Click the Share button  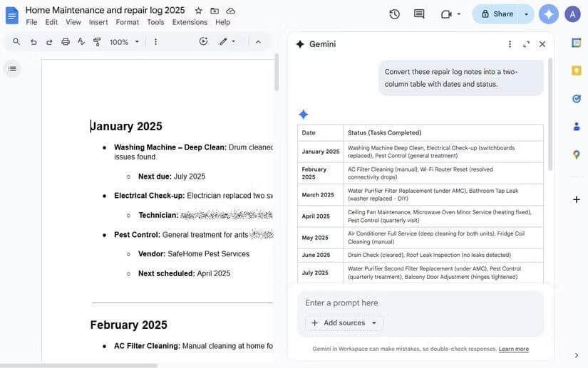click(497, 14)
